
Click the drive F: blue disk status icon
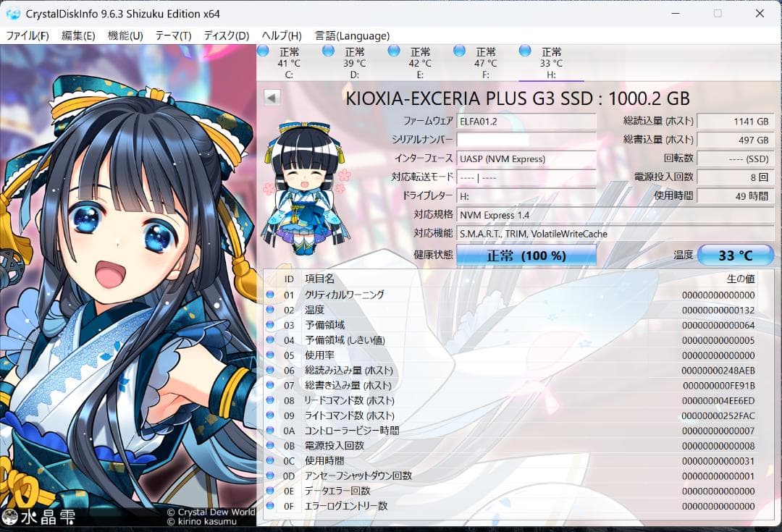click(458, 51)
